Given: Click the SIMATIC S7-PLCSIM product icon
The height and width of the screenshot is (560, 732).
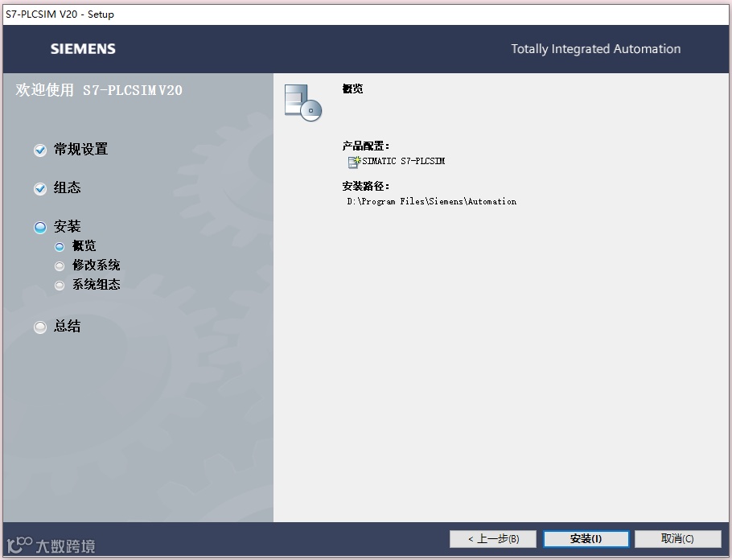Looking at the screenshot, I should [354, 162].
